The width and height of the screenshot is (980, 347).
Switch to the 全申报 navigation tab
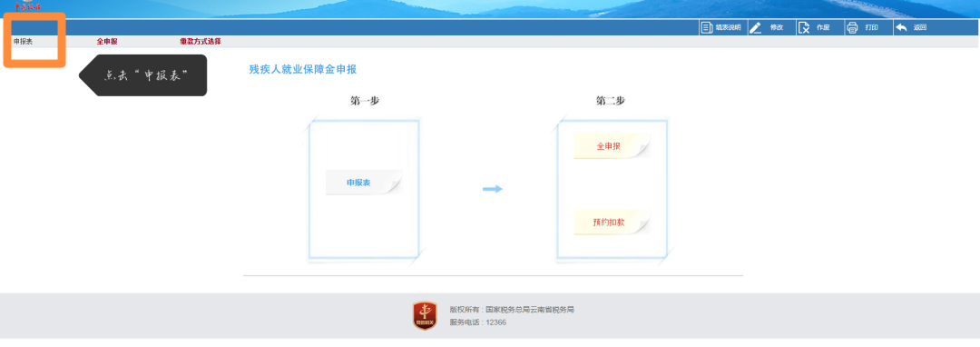coord(107,41)
